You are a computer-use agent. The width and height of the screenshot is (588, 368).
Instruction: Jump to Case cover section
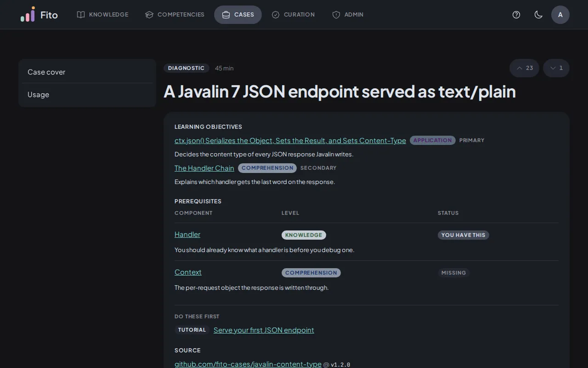pos(87,72)
